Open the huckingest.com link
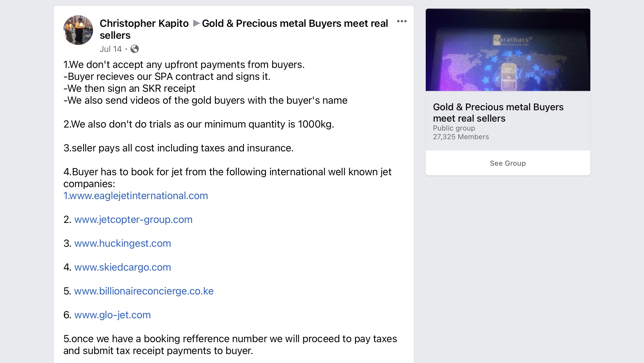Viewport: 644px width, 363px height. tap(123, 243)
